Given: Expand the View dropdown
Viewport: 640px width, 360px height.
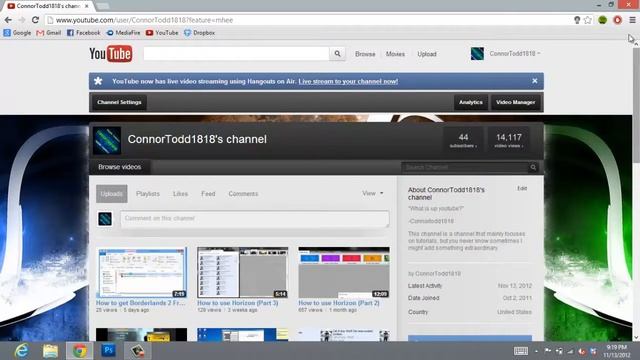Looking at the screenshot, I should click(x=373, y=193).
